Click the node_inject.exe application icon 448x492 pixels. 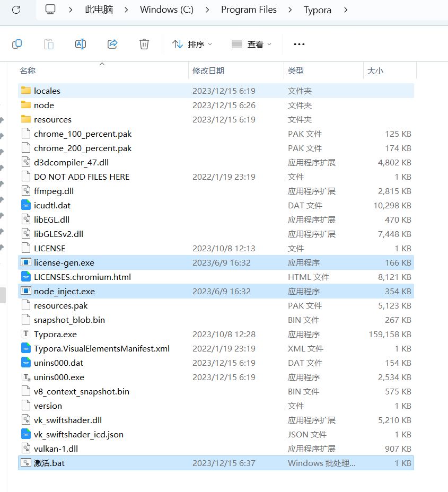26,291
